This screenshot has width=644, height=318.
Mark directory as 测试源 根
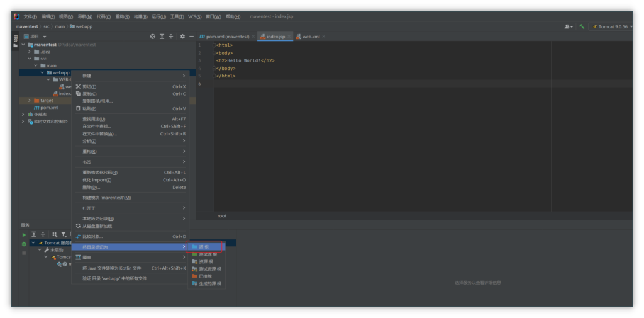click(x=206, y=254)
